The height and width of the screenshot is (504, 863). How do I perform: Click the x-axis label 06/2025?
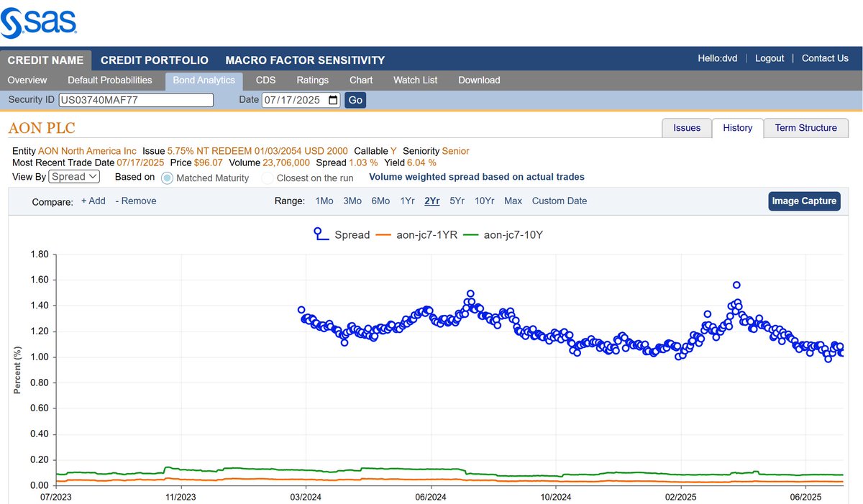tap(805, 496)
